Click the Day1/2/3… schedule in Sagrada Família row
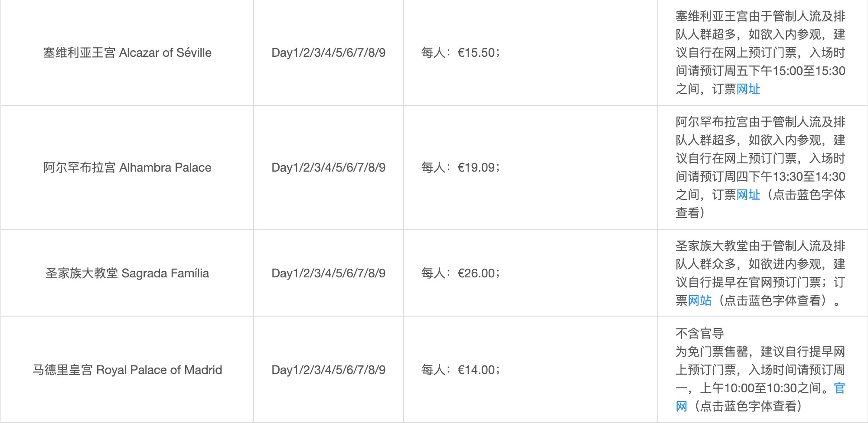This screenshot has height=423, width=868. click(x=328, y=273)
